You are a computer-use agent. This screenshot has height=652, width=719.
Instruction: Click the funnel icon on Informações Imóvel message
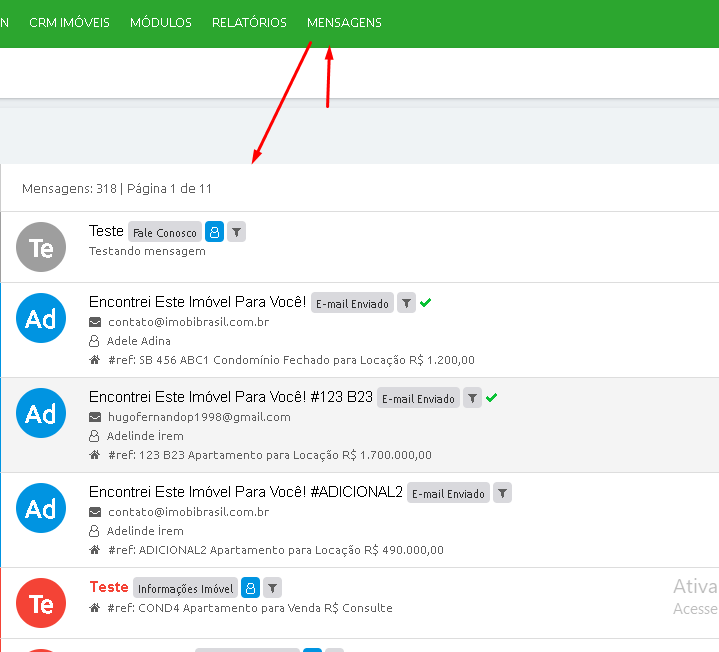272,588
